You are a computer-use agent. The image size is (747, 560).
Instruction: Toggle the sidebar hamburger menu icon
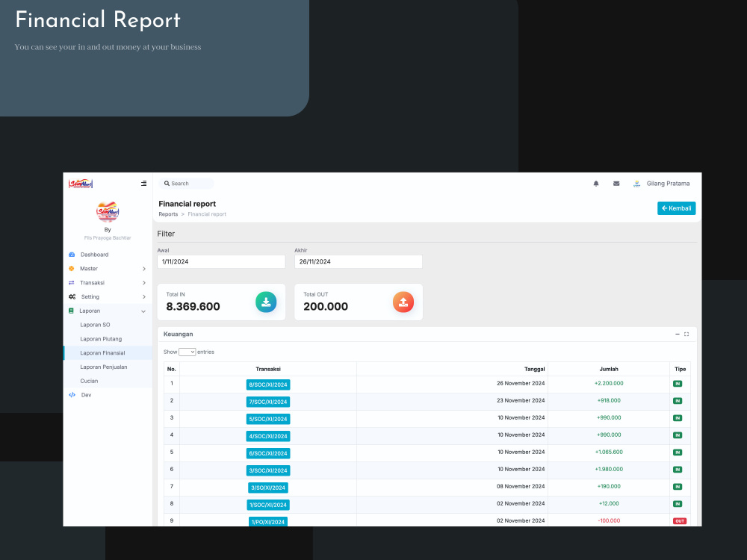(143, 184)
